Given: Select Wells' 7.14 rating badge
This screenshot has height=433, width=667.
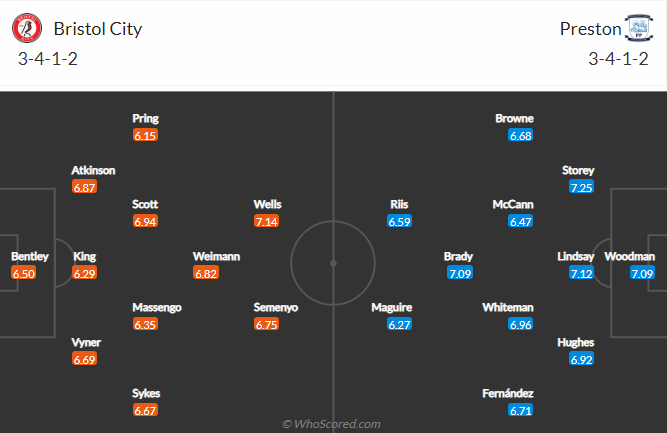Looking at the screenshot, I should 266,221.
